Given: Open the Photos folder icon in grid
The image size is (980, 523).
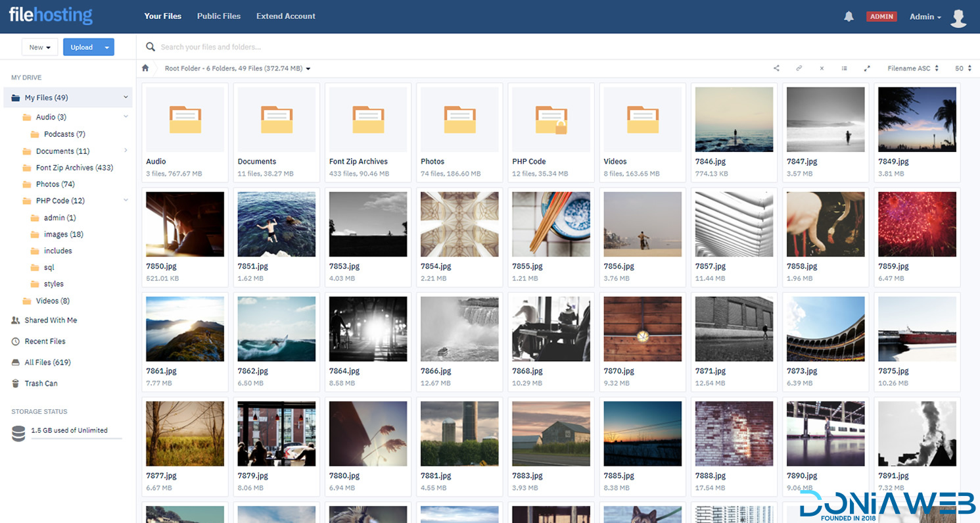Looking at the screenshot, I should click(459, 120).
